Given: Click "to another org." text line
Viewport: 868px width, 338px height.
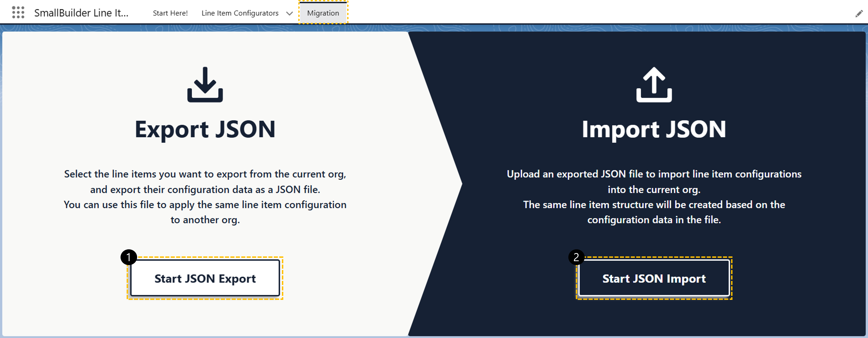Looking at the screenshot, I should pos(205,220).
